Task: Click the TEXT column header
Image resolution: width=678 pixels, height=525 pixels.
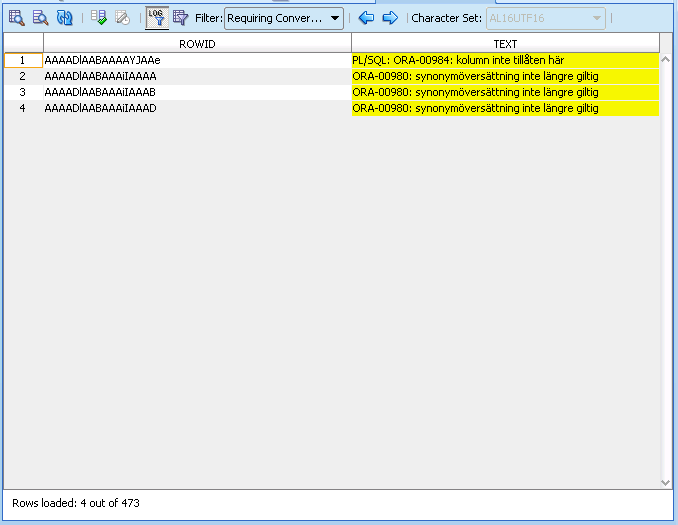Action: pyautogui.click(x=505, y=44)
